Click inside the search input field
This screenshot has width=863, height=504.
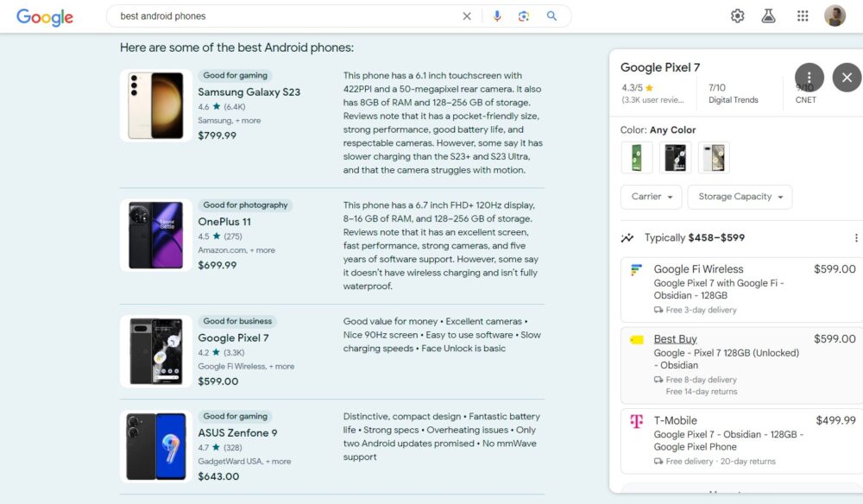[259, 16]
